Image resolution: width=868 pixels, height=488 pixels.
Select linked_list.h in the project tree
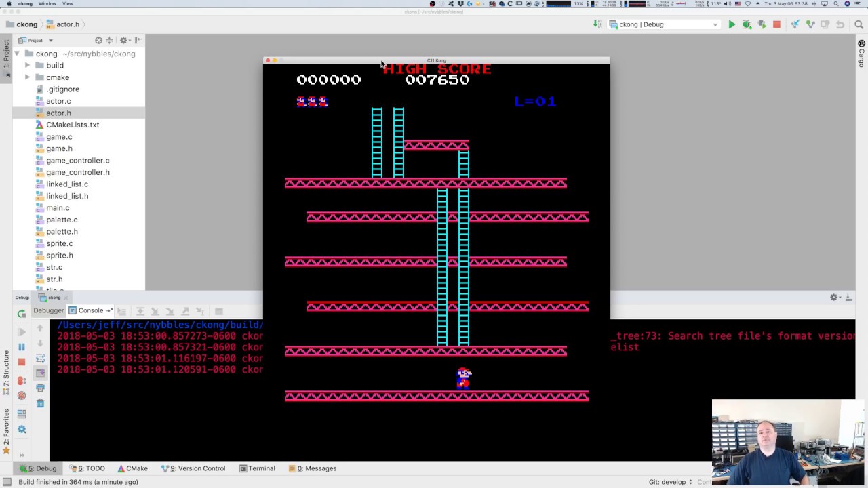pyautogui.click(x=67, y=196)
